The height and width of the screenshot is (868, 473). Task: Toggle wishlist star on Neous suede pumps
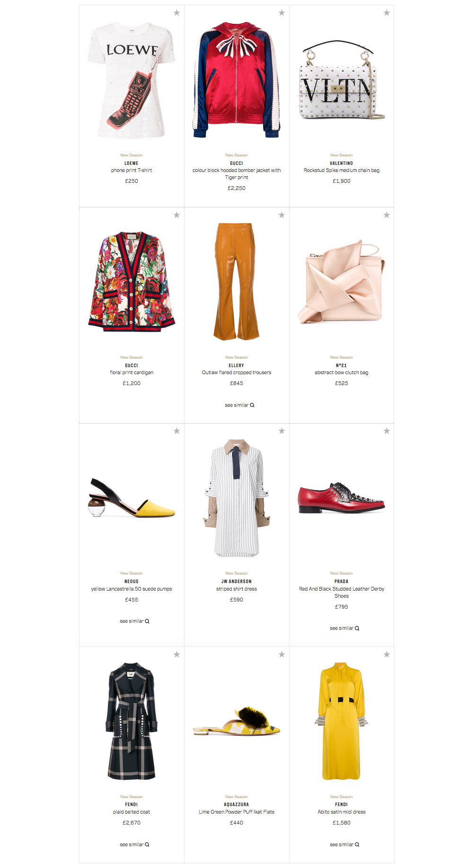pos(176,431)
